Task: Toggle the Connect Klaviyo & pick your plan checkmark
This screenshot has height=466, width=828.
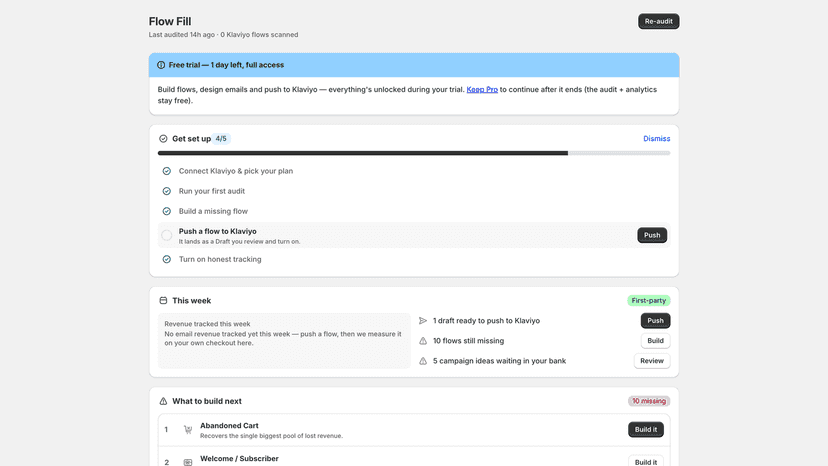Action: (167, 171)
